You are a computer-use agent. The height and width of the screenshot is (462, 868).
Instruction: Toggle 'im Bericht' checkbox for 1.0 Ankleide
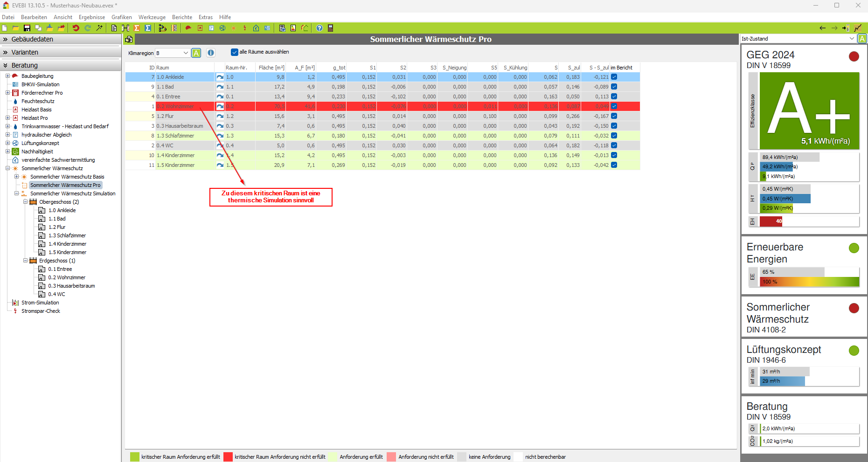614,77
